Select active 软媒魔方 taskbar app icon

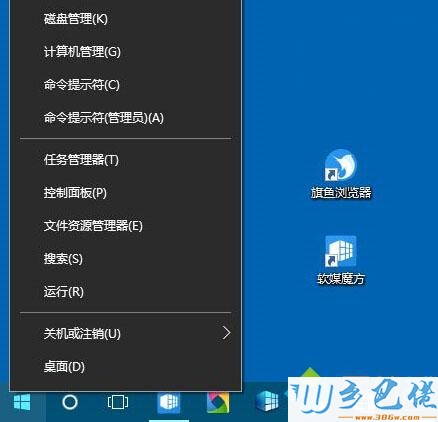tap(169, 402)
